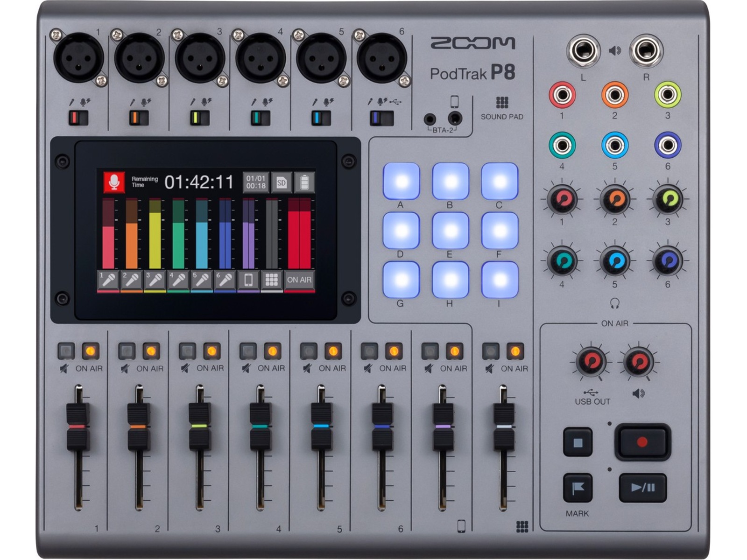This screenshot has width=747, height=560.
Task: Flip the channel 6 input select switch
Action: click(x=381, y=118)
